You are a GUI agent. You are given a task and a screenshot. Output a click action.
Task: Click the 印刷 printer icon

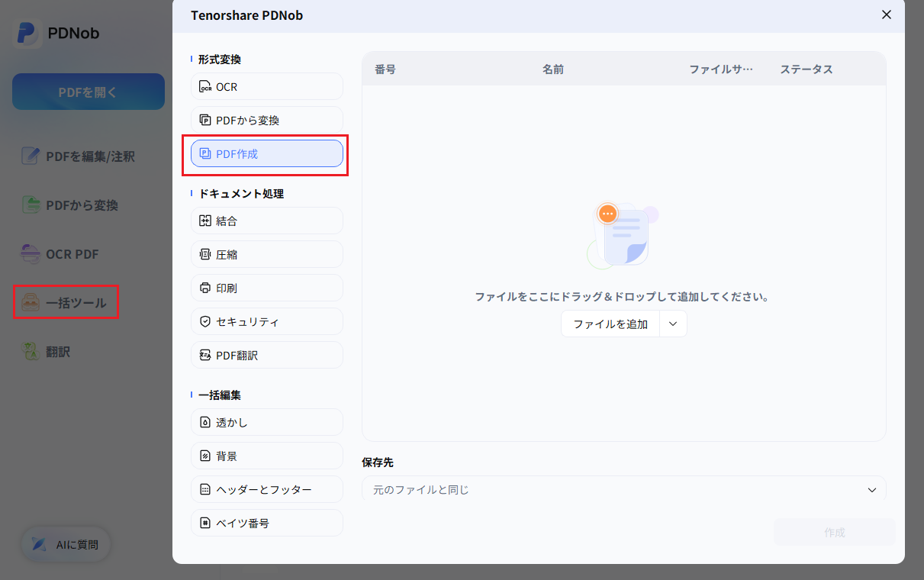pyautogui.click(x=204, y=288)
